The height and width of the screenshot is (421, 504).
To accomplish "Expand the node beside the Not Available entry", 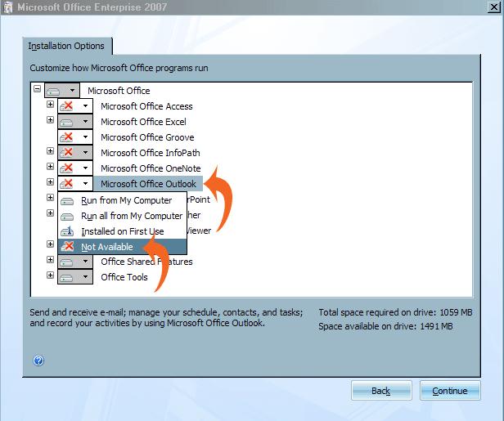I will click(x=50, y=244).
